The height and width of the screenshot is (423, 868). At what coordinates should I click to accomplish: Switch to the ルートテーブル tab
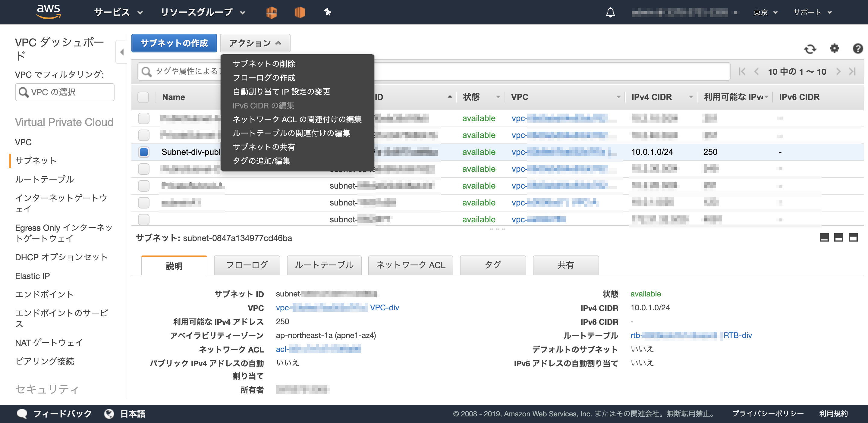click(324, 265)
